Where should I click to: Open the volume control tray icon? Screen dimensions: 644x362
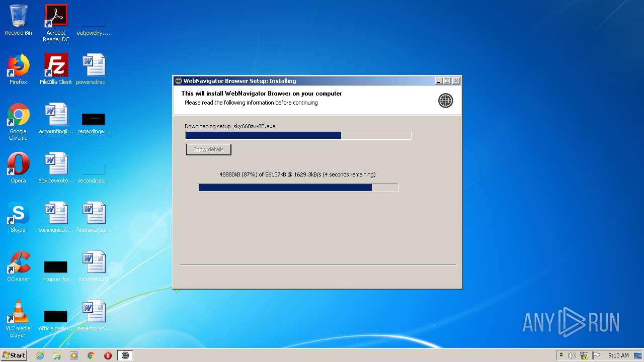pyautogui.click(x=572, y=355)
